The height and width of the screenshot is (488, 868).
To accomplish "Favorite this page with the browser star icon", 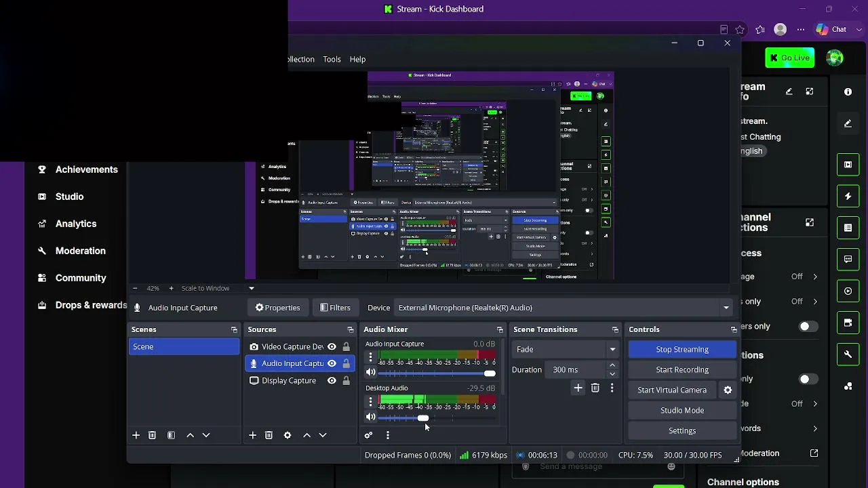I will coord(740,30).
